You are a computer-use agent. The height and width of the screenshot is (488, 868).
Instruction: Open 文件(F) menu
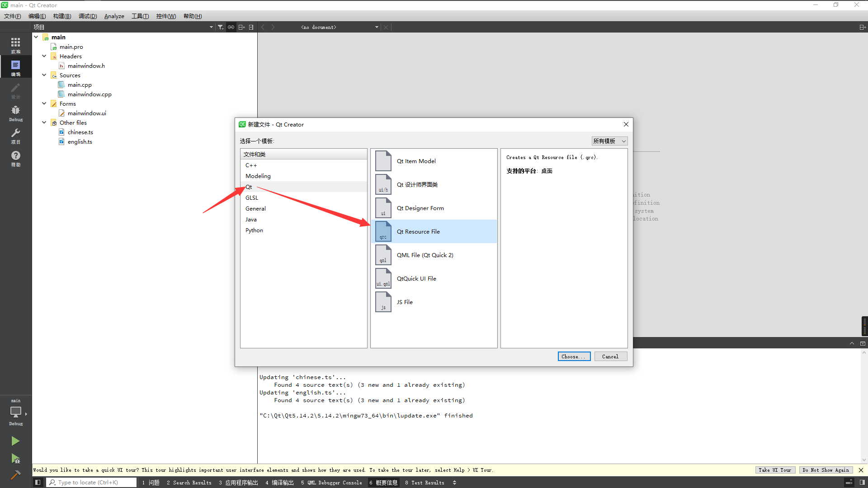coord(13,16)
